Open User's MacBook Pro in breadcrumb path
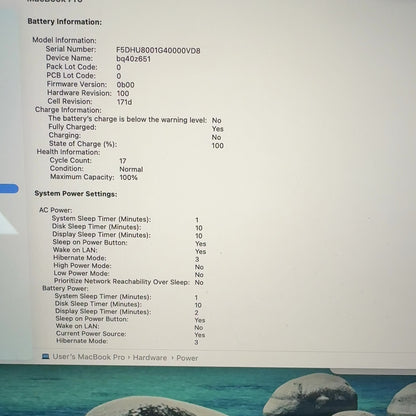Viewport: 416px width, 416px height. click(x=89, y=357)
